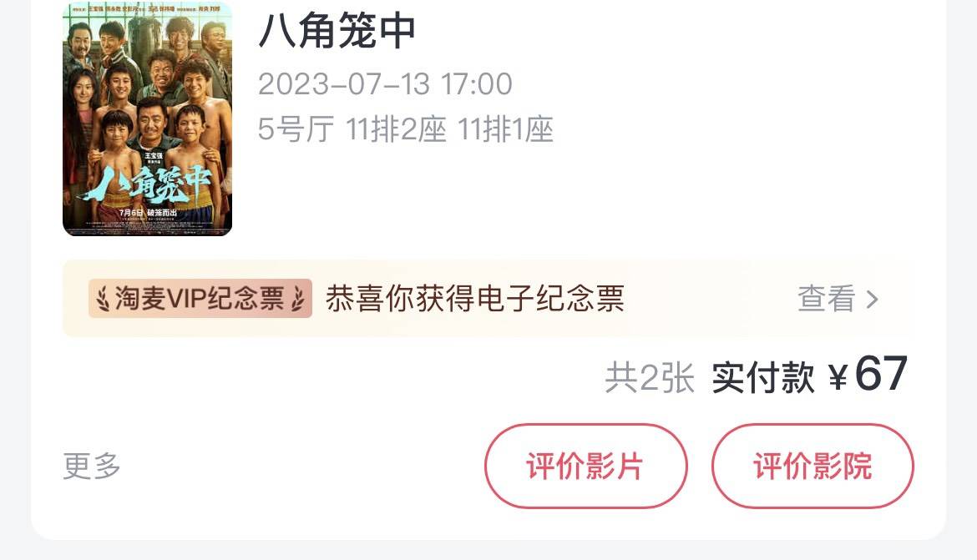Click the 评价影院 button

(x=812, y=466)
